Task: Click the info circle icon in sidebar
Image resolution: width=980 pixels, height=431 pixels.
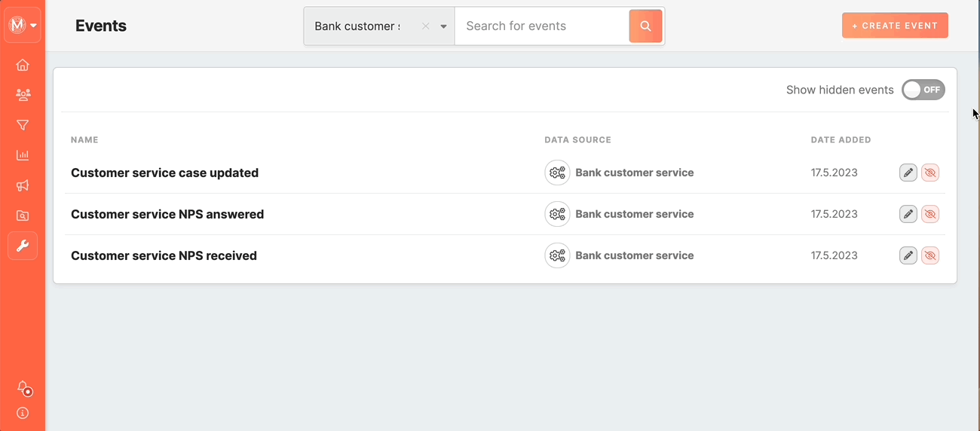Action: pos(23,413)
